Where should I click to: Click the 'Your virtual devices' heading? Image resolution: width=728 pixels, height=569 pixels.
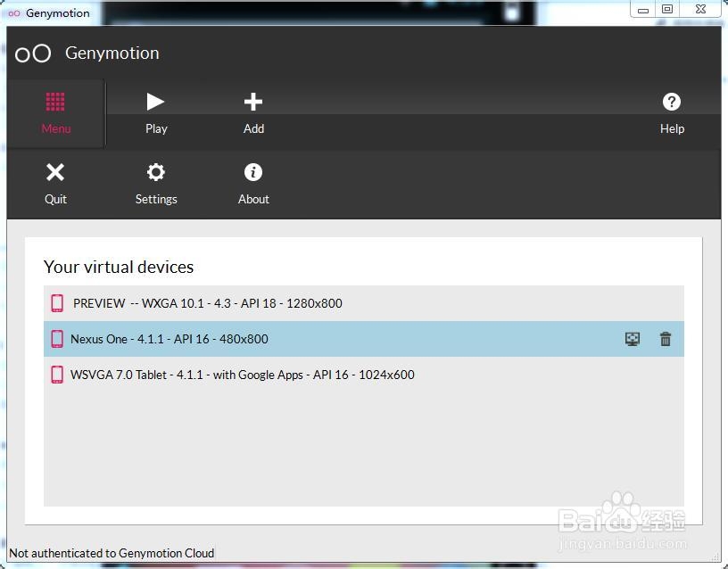tap(119, 267)
